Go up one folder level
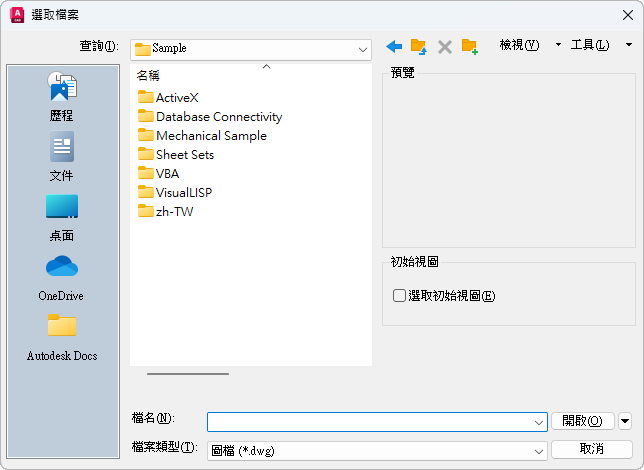Screen dimensions: 644x470 419,46
